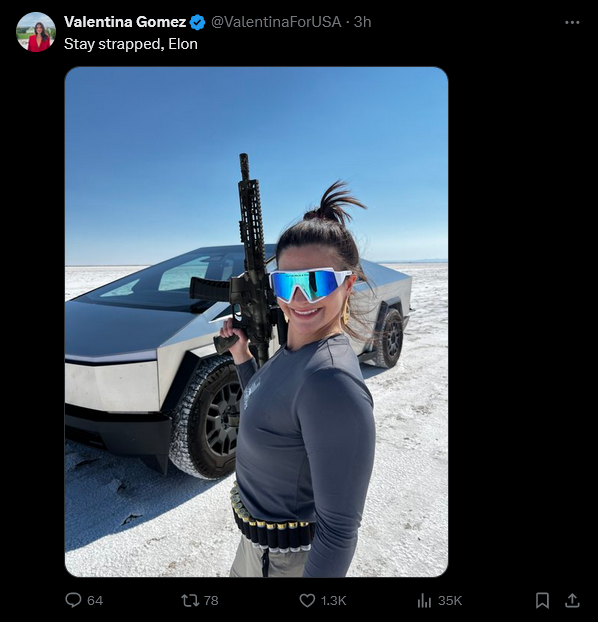Open the reply speech bubble icon

point(73,600)
